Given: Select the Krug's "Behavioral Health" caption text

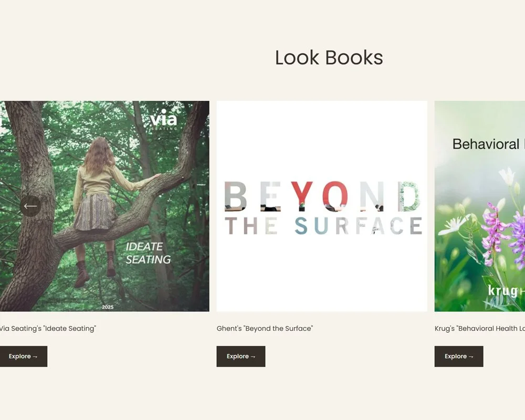Looking at the screenshot, I should coord(479,329).
